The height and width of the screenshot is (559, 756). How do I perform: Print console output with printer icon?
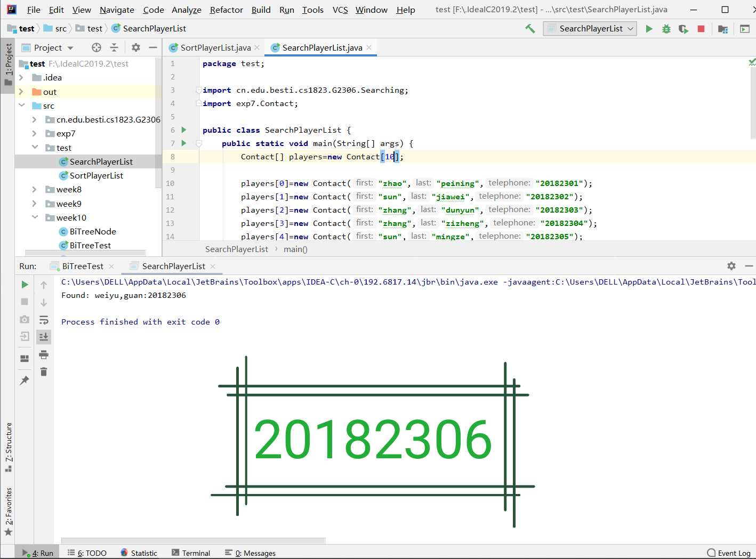(44, 354)
